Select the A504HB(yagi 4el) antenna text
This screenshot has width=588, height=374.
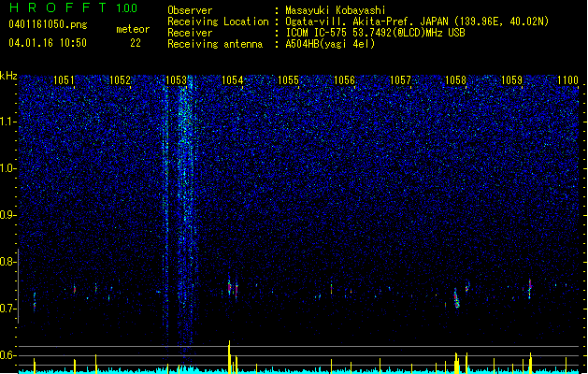[330, 44]
